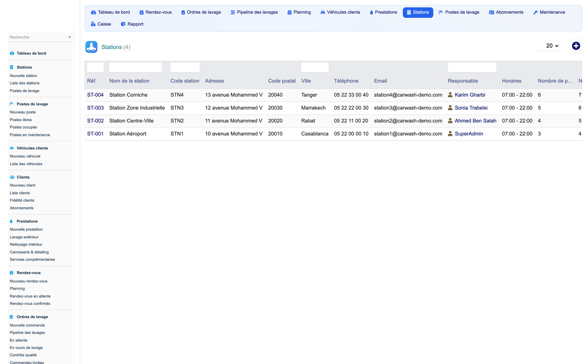Image resolution: width=588 pixels, height=364 pixels.
Task: Click the Rapport pie chart icon
Action: coord(123,24)
